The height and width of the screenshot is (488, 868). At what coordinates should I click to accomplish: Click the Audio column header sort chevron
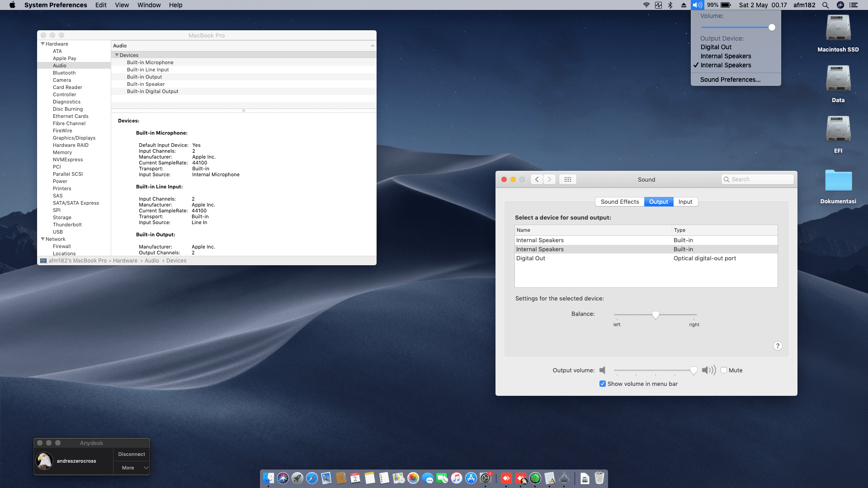[x=373, y=46]
